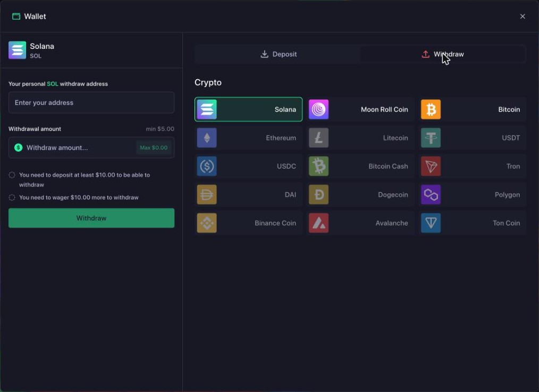
Task: Click the Bitcoin orange B icon
Action: click(x=431, y=109)
